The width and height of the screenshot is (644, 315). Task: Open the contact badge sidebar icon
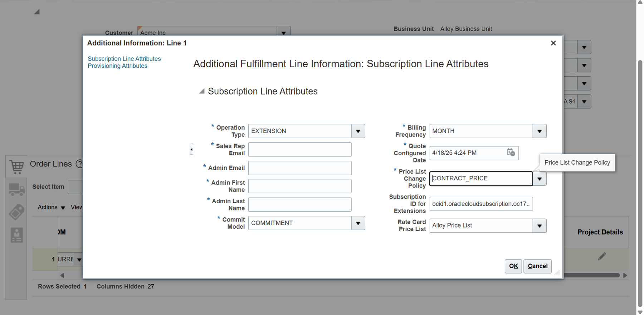16,235
